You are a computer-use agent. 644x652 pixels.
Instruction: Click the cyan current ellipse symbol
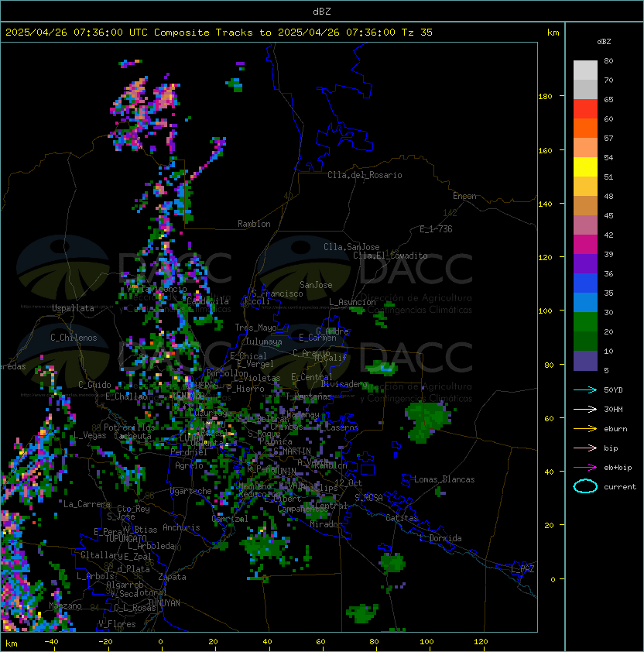point(585,486)
